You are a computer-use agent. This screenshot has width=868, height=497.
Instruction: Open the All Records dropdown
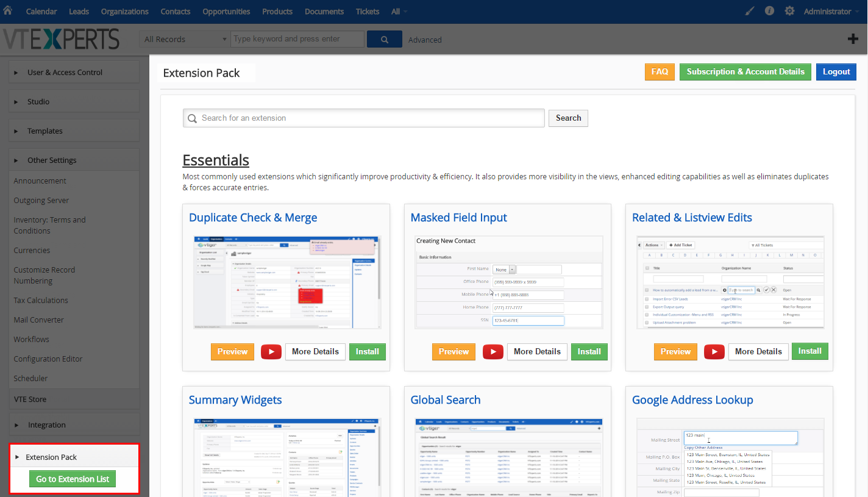pyautogui.click(x=185, y=39)
